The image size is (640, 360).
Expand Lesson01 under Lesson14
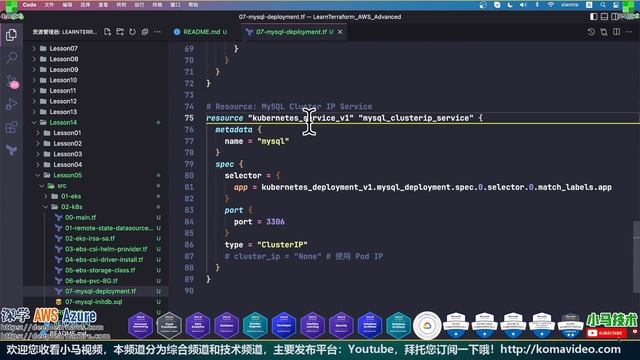point(67,133)
